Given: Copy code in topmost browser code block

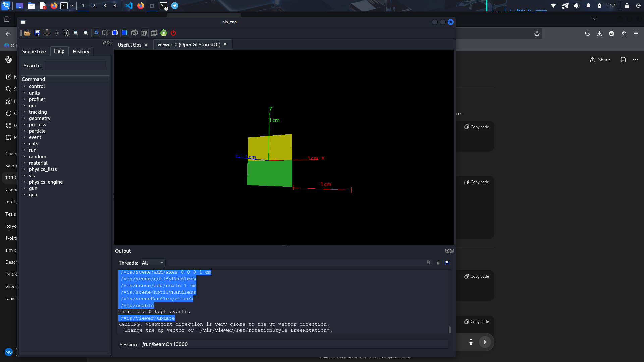Looking at the screenshot, I should [x=477, y=127].
